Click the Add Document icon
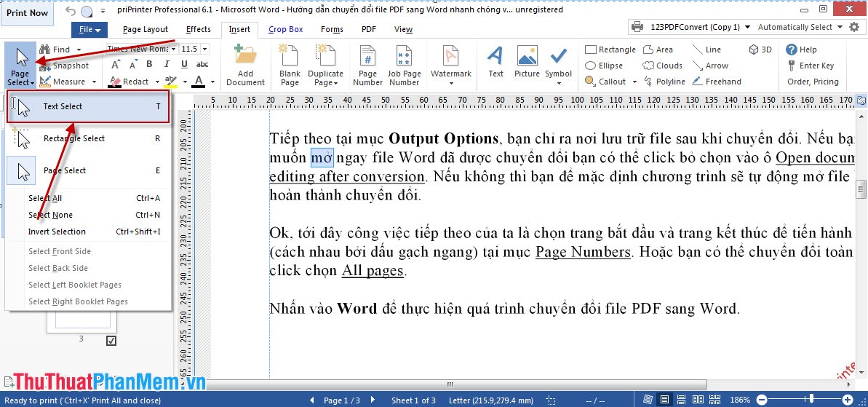Viewport: 868px width, 407px height. click(245, 66)
